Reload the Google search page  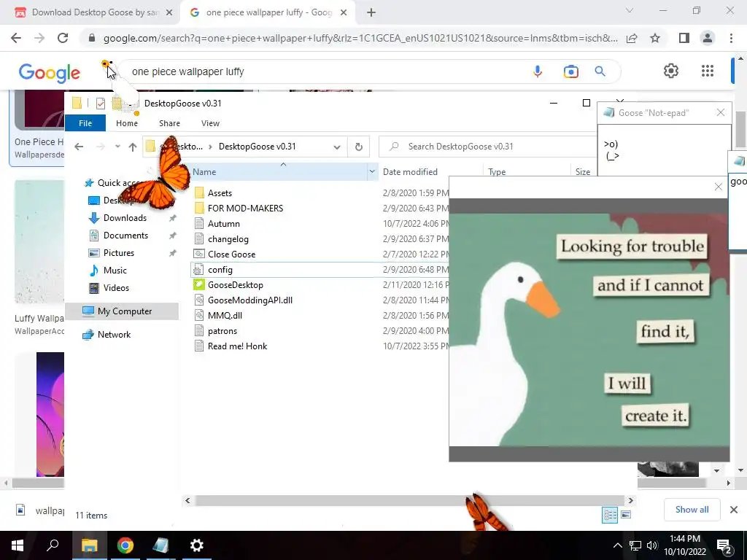63,38
